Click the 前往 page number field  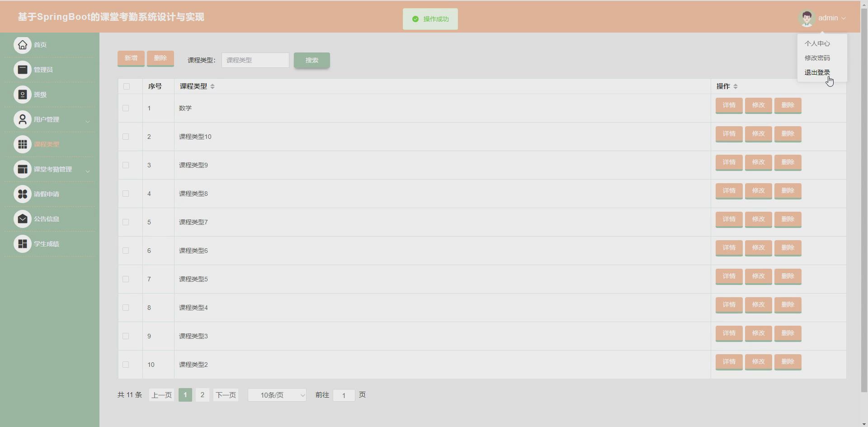[x=344, y=395]
